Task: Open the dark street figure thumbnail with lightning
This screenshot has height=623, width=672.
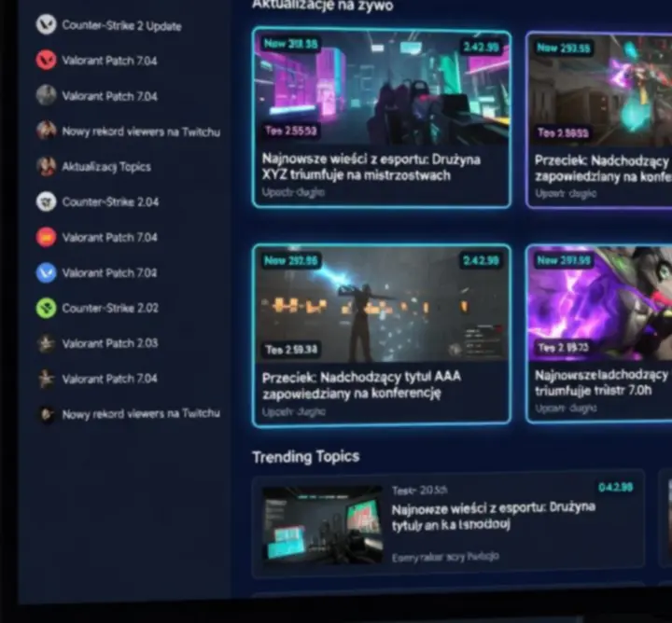Action: (x=382, y=305)
